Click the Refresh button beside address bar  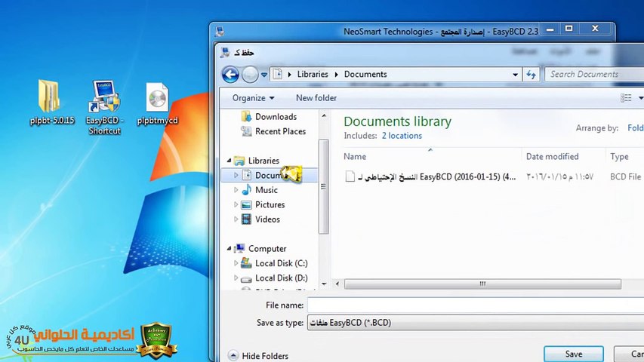[531, 75]
